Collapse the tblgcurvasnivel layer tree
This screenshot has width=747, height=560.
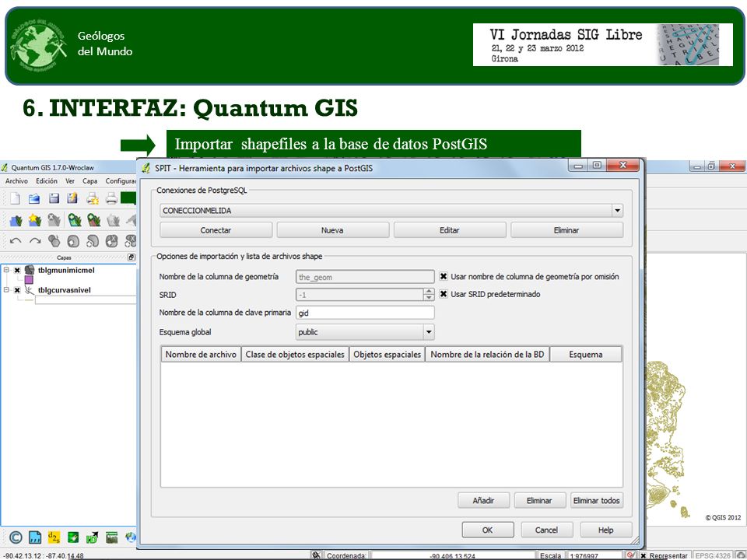(x=7, y=290)
